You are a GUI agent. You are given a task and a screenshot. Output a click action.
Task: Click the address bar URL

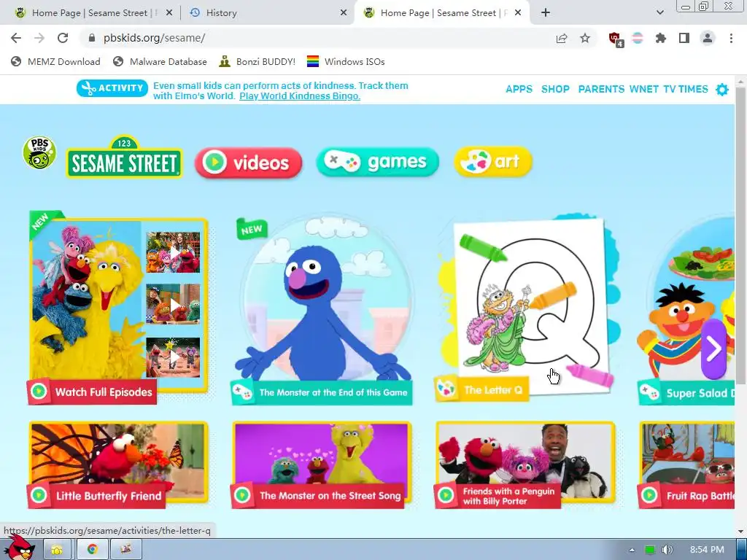[155, 38]
